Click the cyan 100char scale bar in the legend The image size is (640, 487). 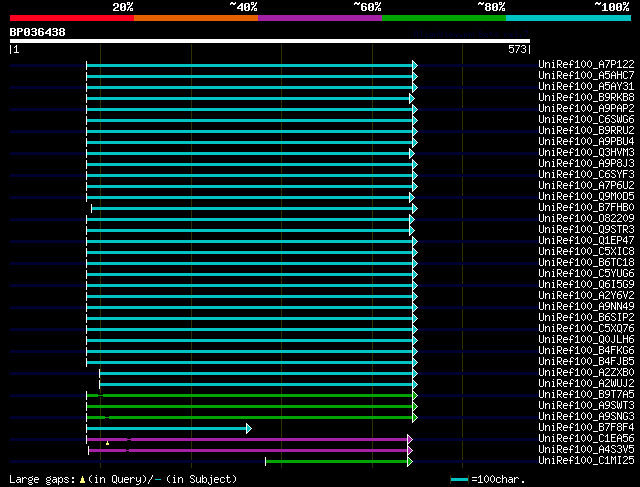tap(459, 480)
